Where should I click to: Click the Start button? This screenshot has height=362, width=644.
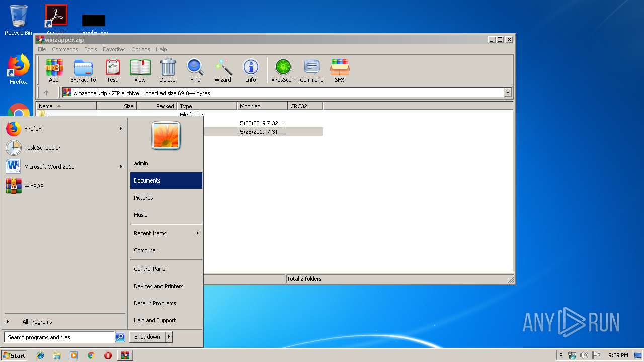click(14, 355)
